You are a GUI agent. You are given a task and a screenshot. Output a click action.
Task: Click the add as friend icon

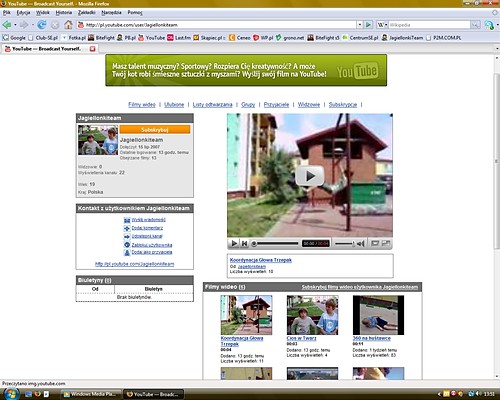(127, 253)
